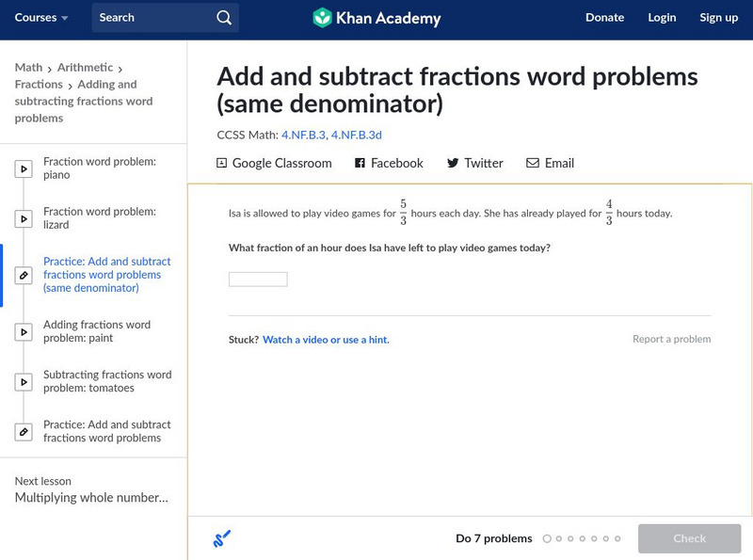The width and height of the screenshot is (753, 560).
Task: Click the first problem progress circle
Action: [547, 539]
